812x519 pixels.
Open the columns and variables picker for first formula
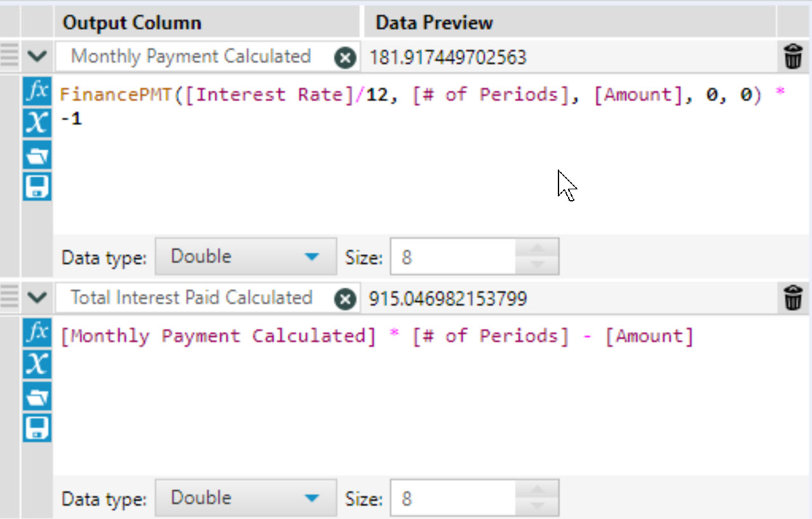(x=36, y=123)
